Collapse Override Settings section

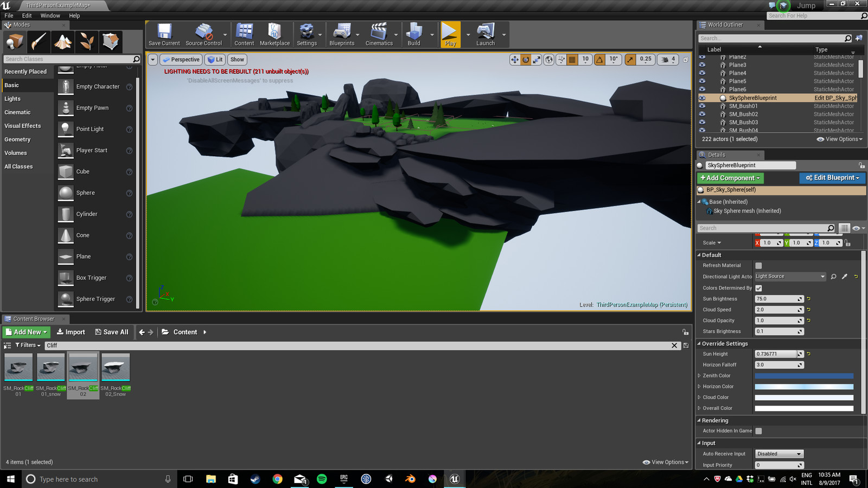click(699, 344)
